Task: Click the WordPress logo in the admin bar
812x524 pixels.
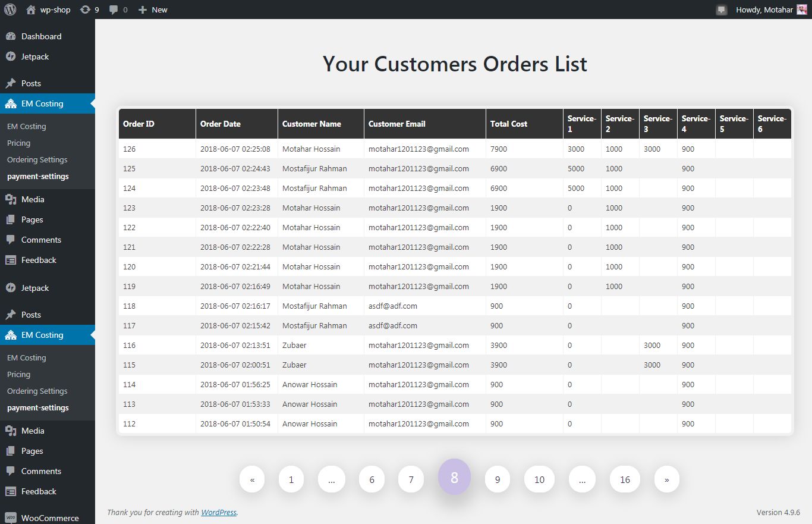Action: click(10, 10)
